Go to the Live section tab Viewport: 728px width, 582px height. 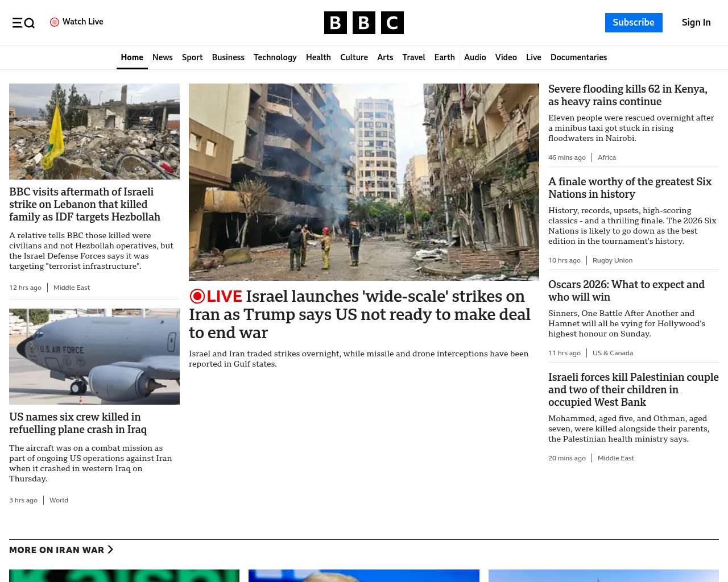click(x=533, y=57)
